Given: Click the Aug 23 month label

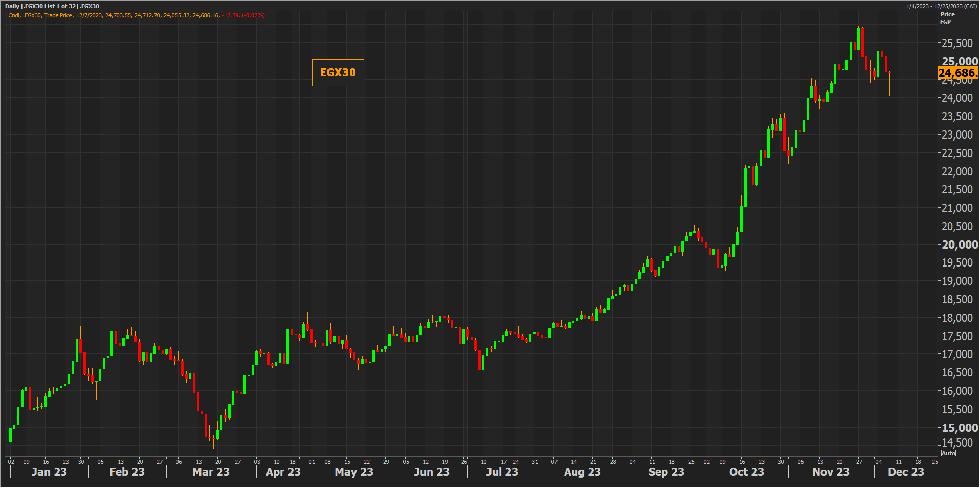Looking at the screenshot, I should tap(582, 472).
